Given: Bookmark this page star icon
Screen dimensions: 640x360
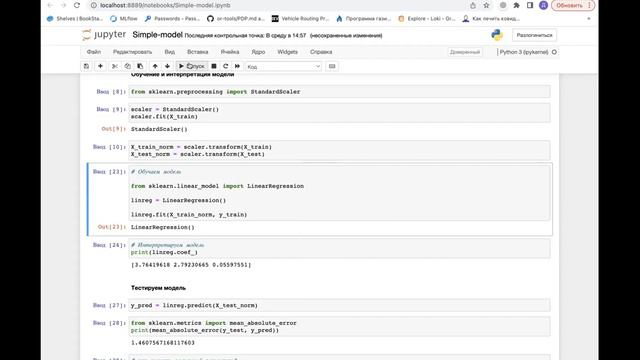Looking at the screenshot, I should 486,5.
